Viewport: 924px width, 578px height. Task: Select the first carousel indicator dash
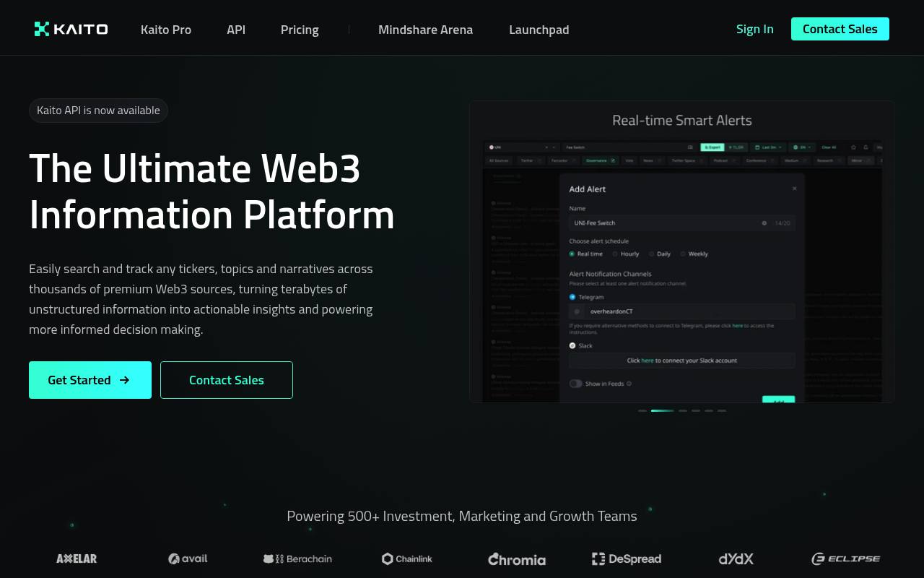pos(642,410)
